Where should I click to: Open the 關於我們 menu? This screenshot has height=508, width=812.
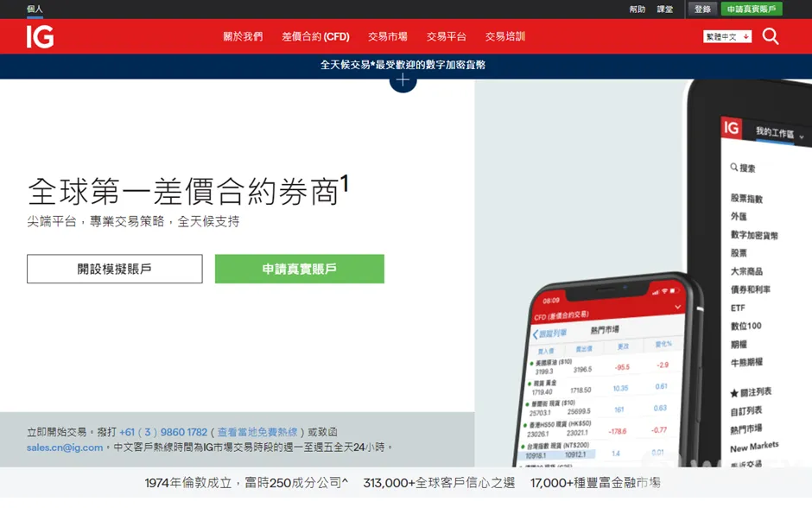click(x=243, y=37)
